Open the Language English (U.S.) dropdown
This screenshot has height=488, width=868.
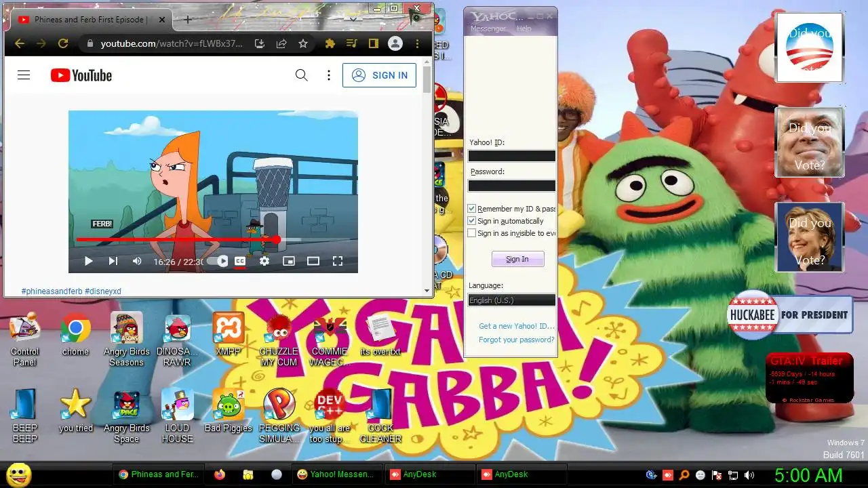tap(511, 300)
